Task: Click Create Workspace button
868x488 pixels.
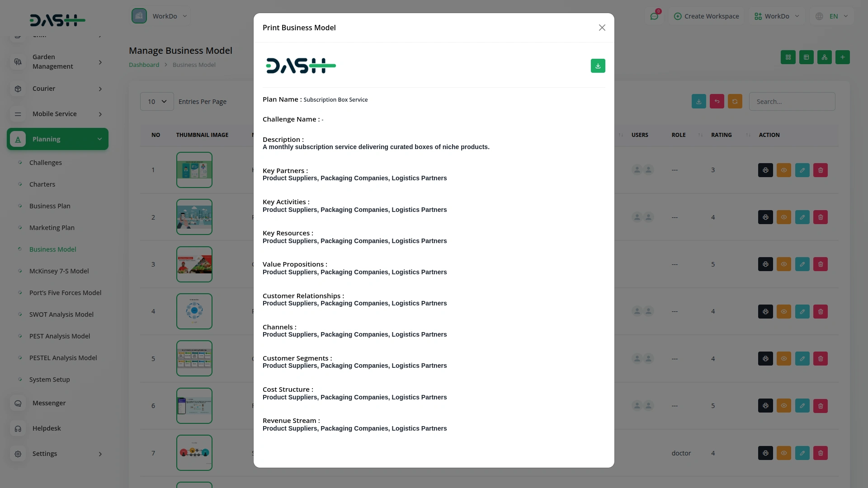Action: coord(706,16)
